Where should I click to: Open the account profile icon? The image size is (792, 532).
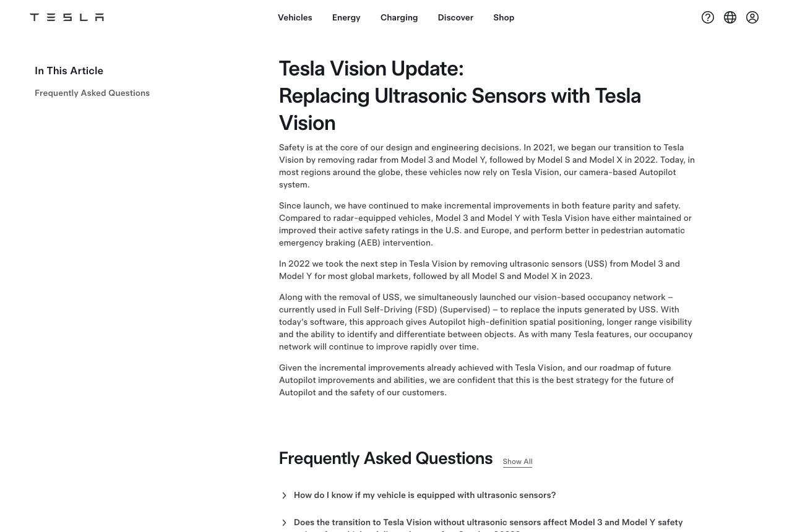(x=752, y=17)
